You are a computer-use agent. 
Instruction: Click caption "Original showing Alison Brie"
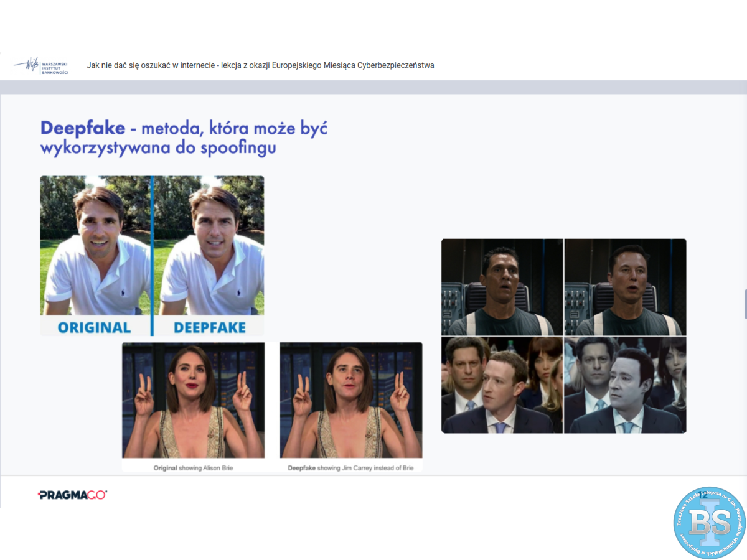(193, 467)
